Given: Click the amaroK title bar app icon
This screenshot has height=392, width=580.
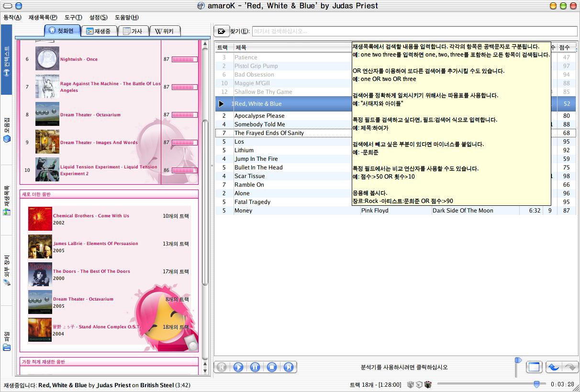Looking at the screenshot, I should pyautogui.click(x=201, y=6).
